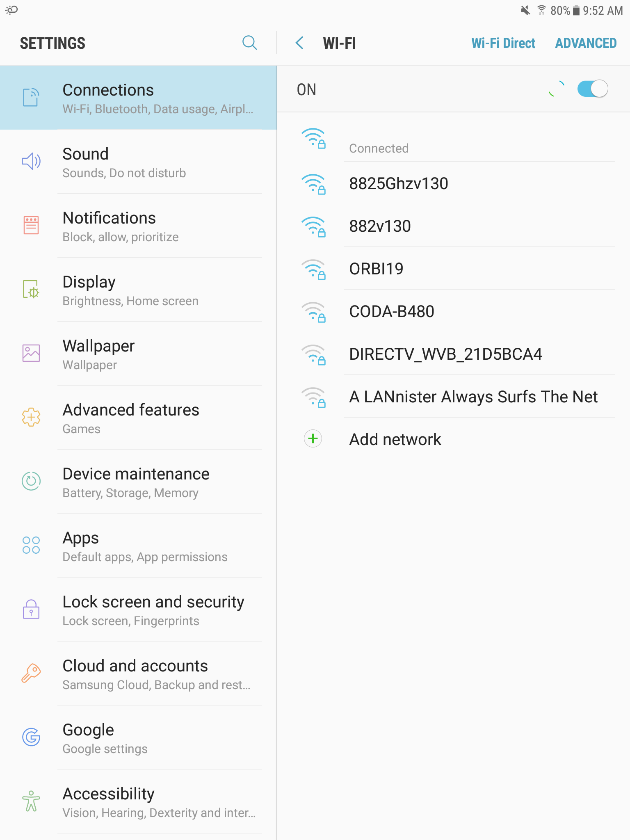Image resolution: width=630 pixels, height=840 pixels.
Task: Tap the 9:52 AM clock
Action: point(603,10)
